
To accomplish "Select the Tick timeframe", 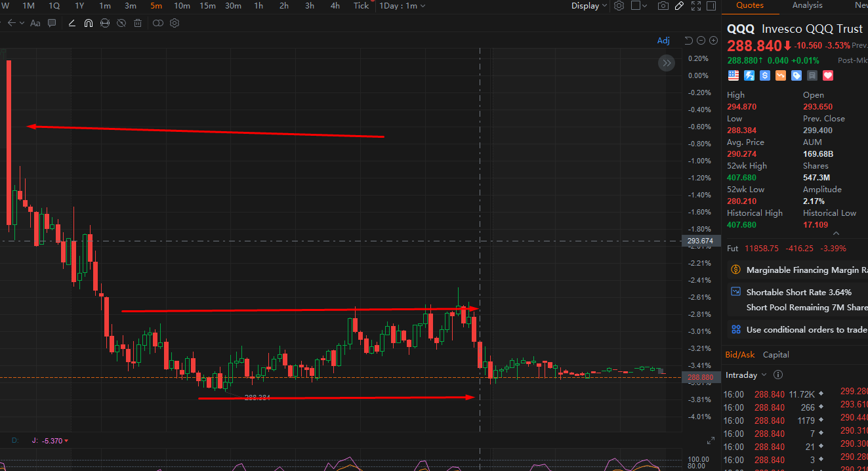I will coord(362,6).
